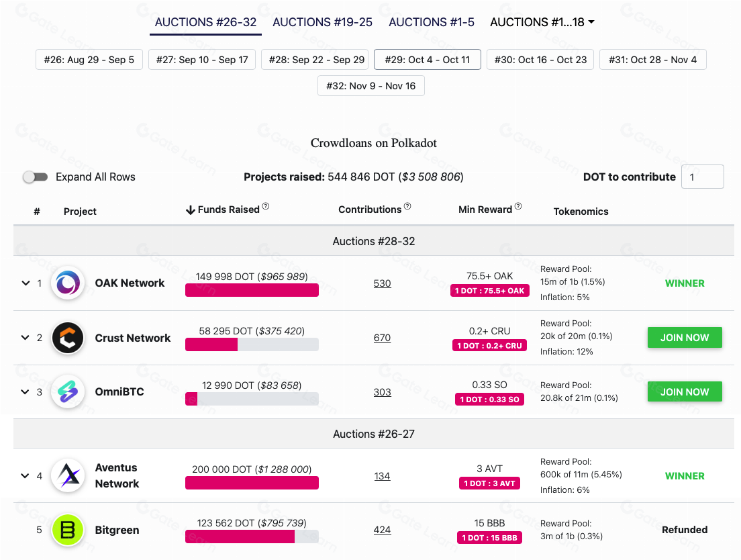Image resolution: width=741 pixels, height=560 pixels.
Task: Click the Aventus Network project logo
Action: coord(67,476)
